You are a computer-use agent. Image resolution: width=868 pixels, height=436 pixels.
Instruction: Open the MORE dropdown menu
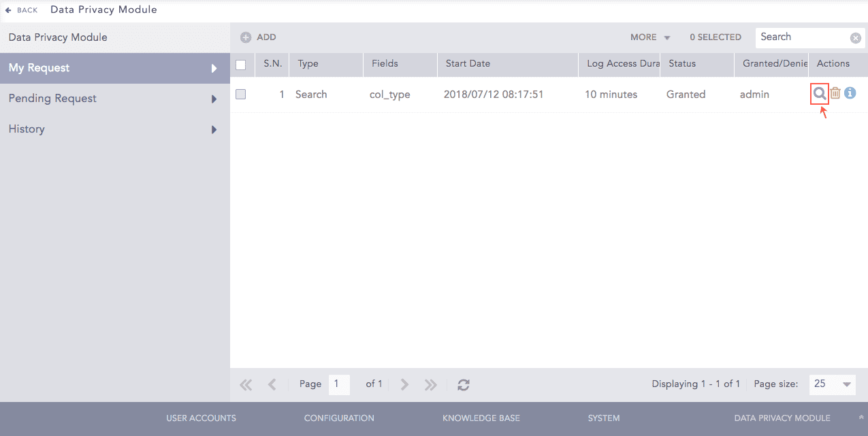[650, 37]
